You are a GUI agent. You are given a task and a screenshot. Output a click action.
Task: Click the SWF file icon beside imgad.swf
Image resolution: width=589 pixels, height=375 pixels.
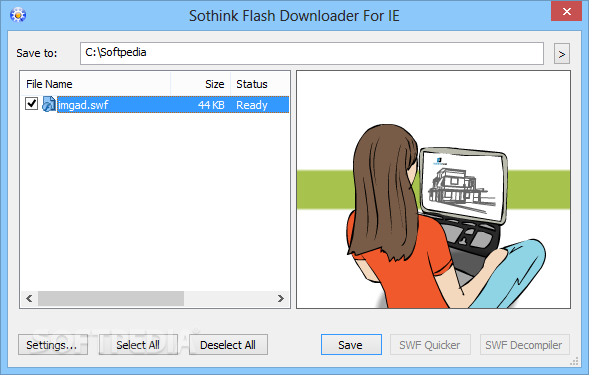click(48, 104)
